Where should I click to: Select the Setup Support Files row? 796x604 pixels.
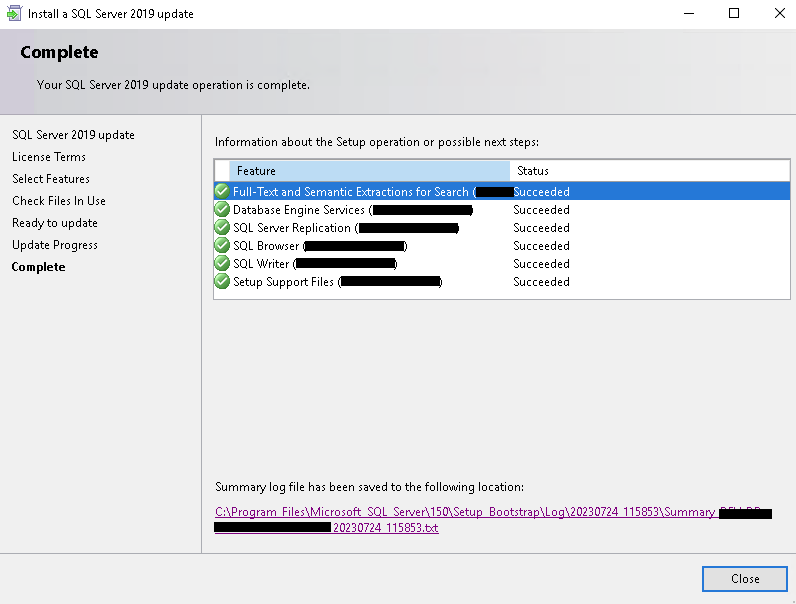(502, 282)
